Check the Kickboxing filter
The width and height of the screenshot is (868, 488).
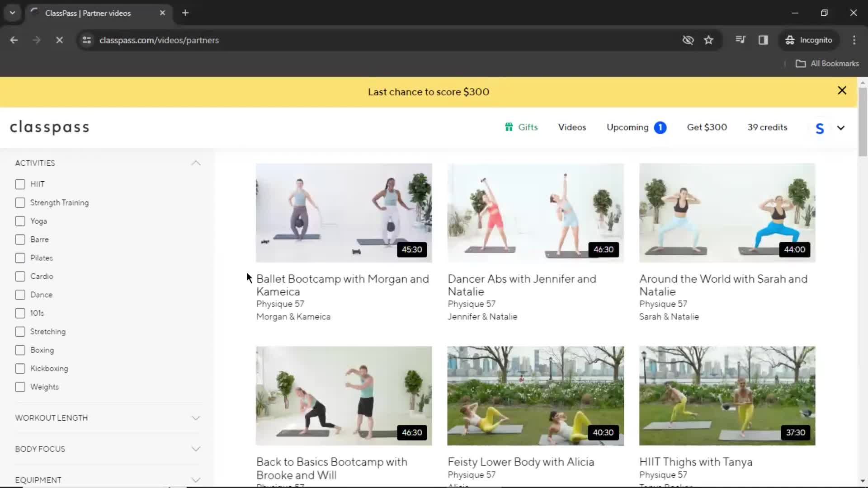pos(20,369)
